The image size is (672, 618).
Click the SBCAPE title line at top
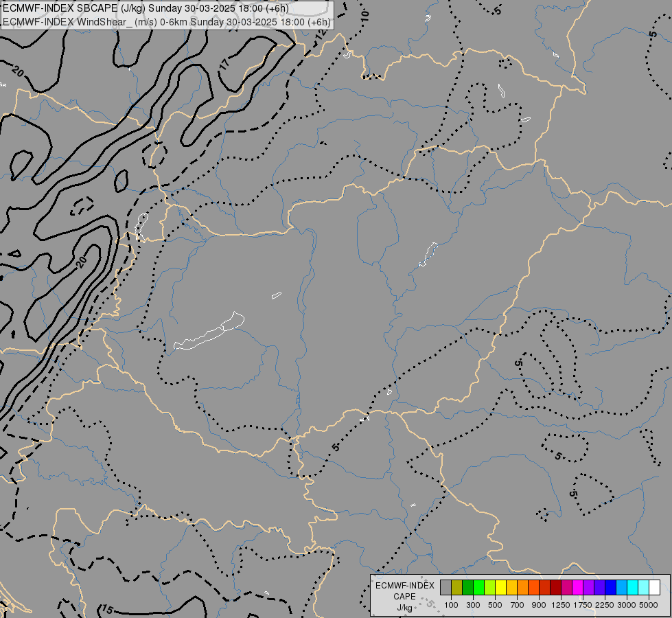146,8
